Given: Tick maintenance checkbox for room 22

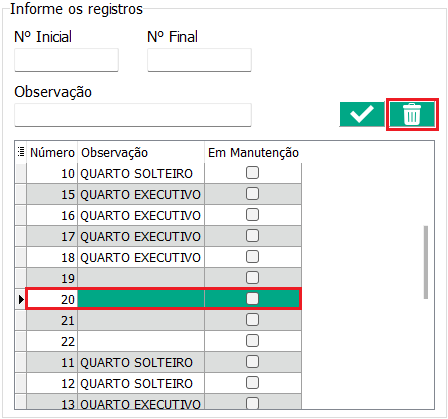Looking at the screenshot, I should coord(252,341).
